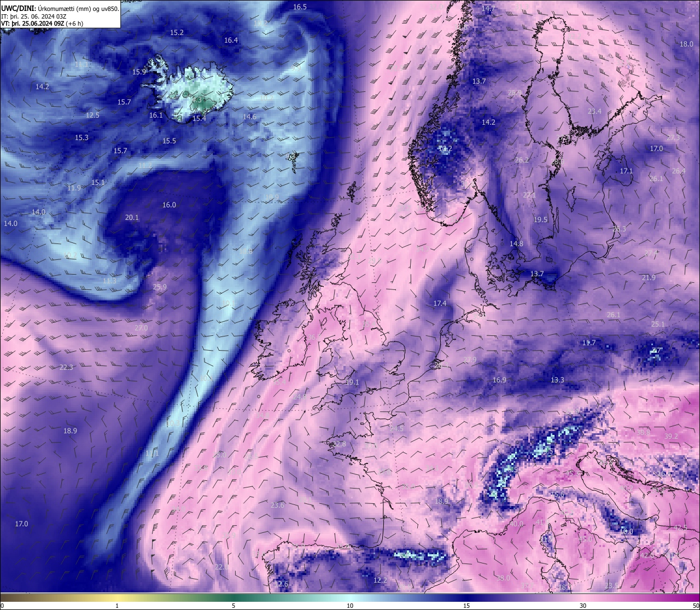
Task: Select the 14.7 label over northern Norway
Action: point(488,9)
